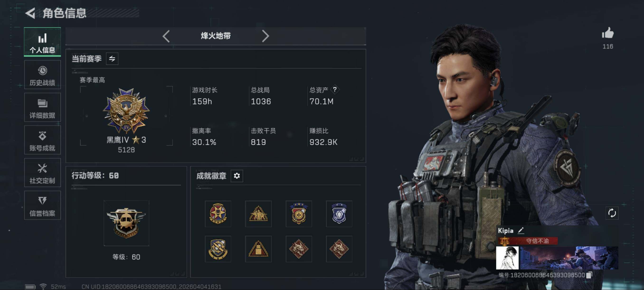644x290 pixels.
Task: Open the 社交定制 section
Action: click(42, 173)
